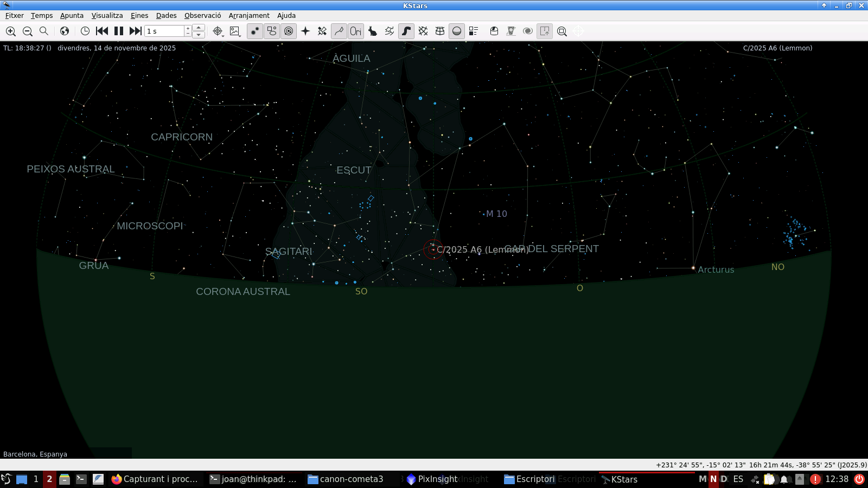The image size is (868, 488).
Task: Pause the simulation clock
Action: [119, 31]
